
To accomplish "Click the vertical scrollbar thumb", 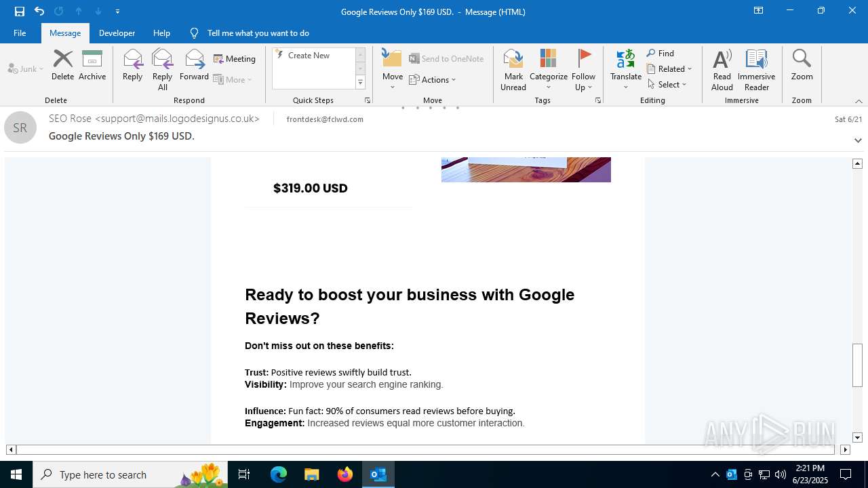I will 858,365.
